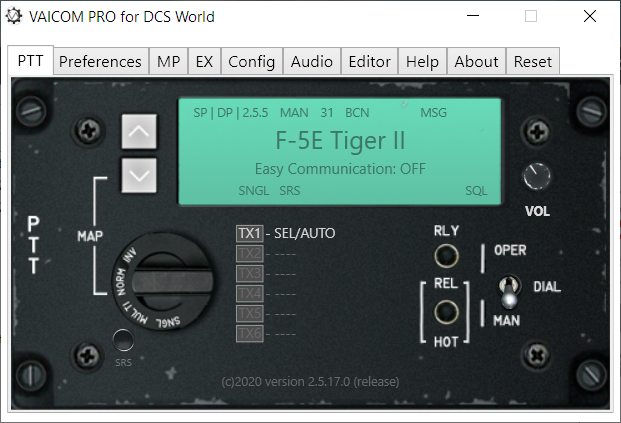View the About tab
The image size is (621, 423).
point(476,61)
